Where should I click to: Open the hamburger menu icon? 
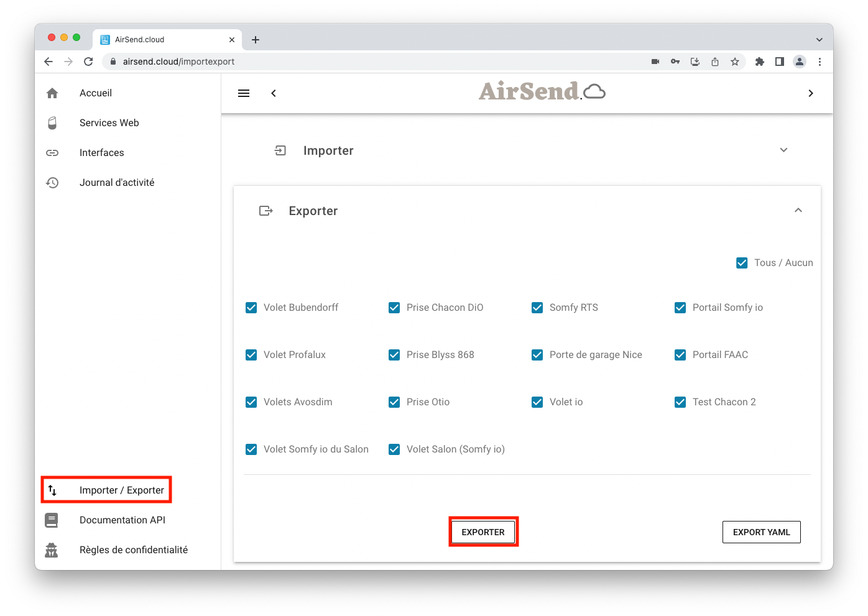tap(244, 93)
